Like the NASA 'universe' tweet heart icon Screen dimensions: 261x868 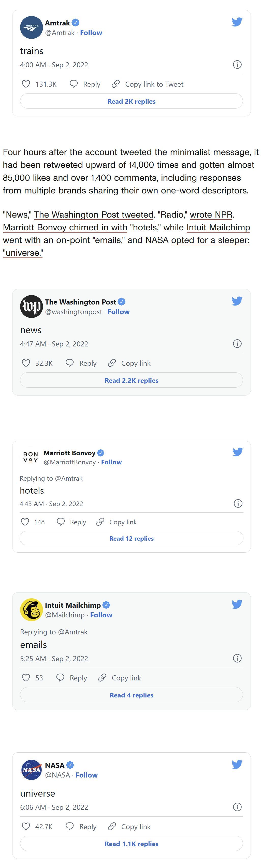tap(26, 826)
